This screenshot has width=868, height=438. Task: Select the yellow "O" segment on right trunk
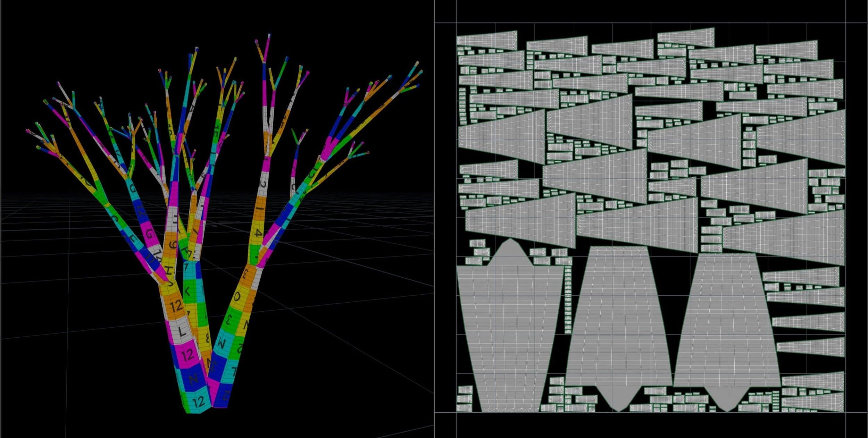tap(238, 296)
